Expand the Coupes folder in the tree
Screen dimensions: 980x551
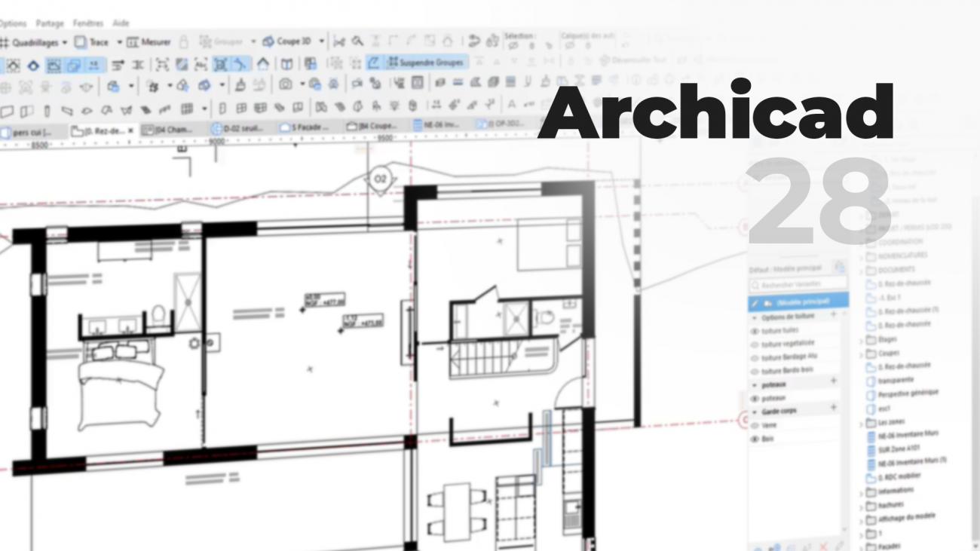pyautogui.click(x=861, y=353)
